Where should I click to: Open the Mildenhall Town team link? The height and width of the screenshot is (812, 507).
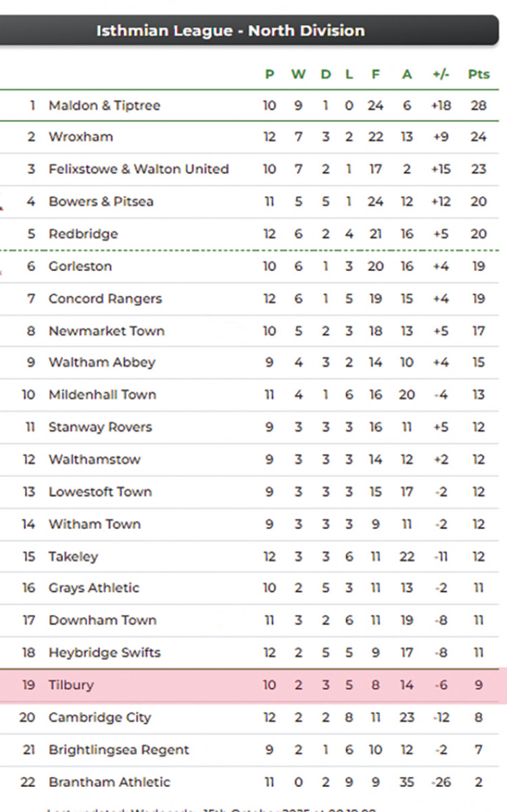102,395
